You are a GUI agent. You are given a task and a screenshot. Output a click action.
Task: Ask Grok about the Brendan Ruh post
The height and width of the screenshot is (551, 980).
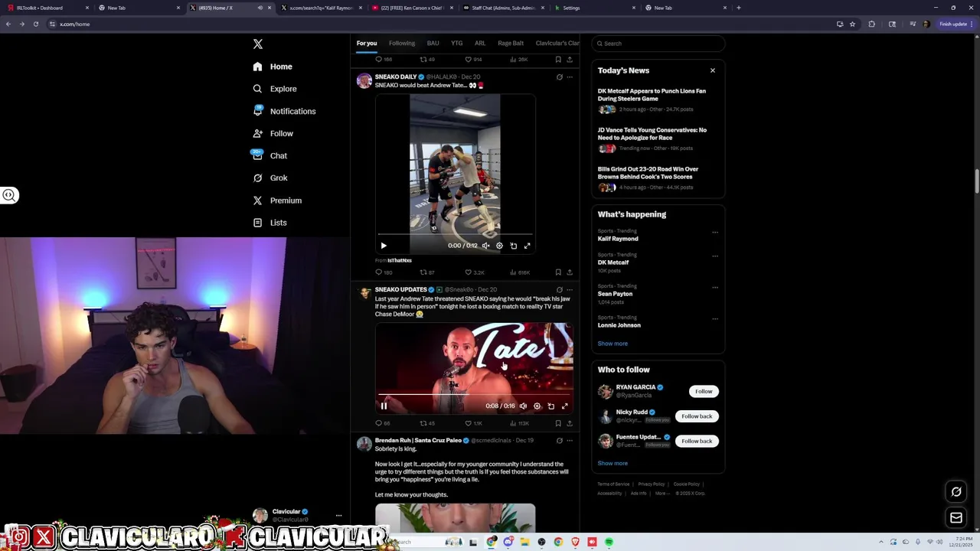559,441
